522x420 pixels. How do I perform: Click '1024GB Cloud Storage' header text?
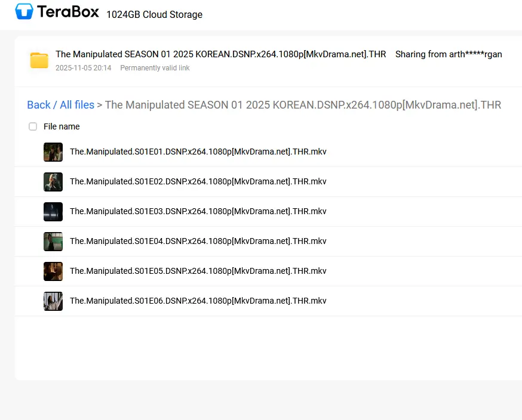pyautogui.click(x=155, y=15)
